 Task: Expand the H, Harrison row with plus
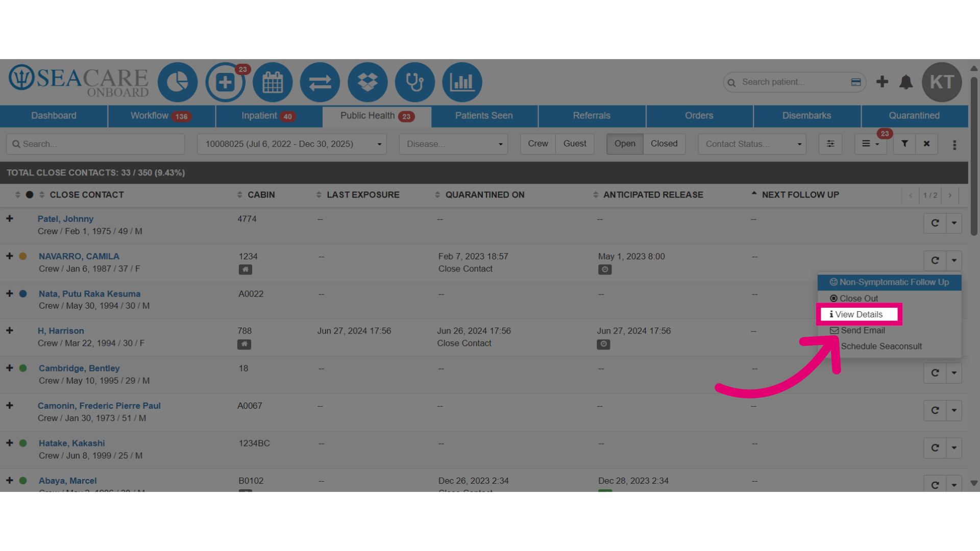[10, 331]
